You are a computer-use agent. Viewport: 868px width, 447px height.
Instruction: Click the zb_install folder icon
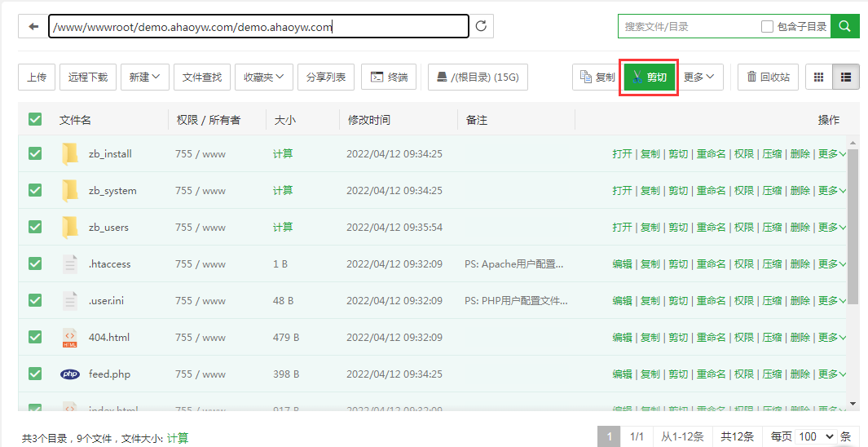(x=70, y=153)
